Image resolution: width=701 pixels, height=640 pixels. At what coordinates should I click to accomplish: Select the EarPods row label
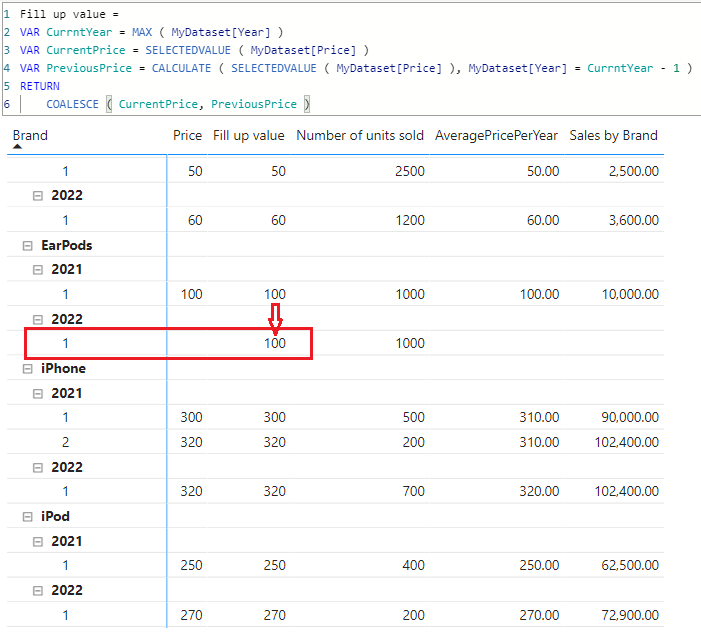[x=67, y=245]
